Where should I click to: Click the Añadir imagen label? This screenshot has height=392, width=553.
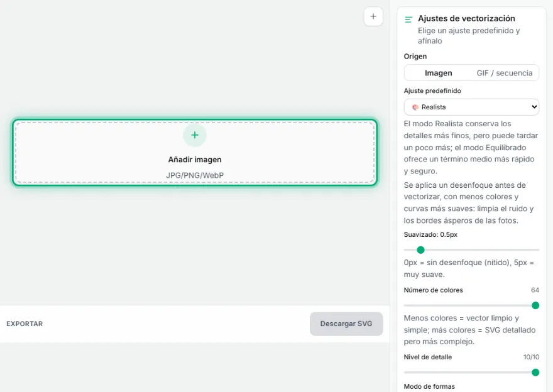[x=195, y=160]
